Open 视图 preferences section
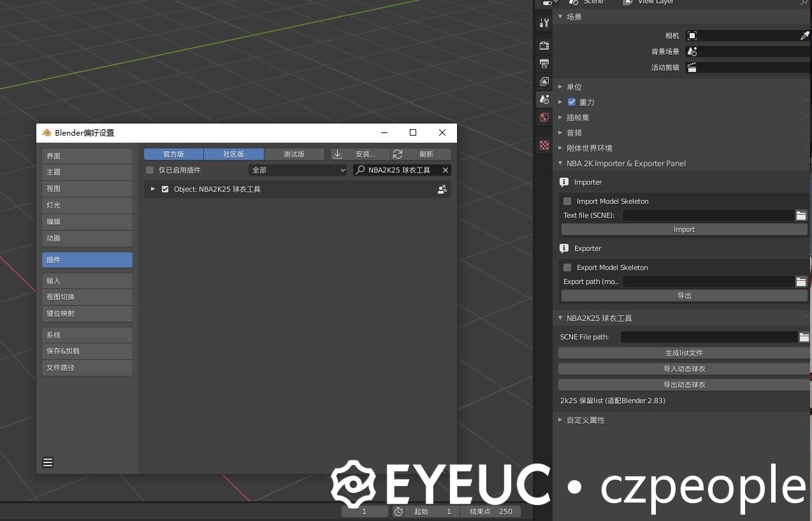 click(x=87, y=189)
